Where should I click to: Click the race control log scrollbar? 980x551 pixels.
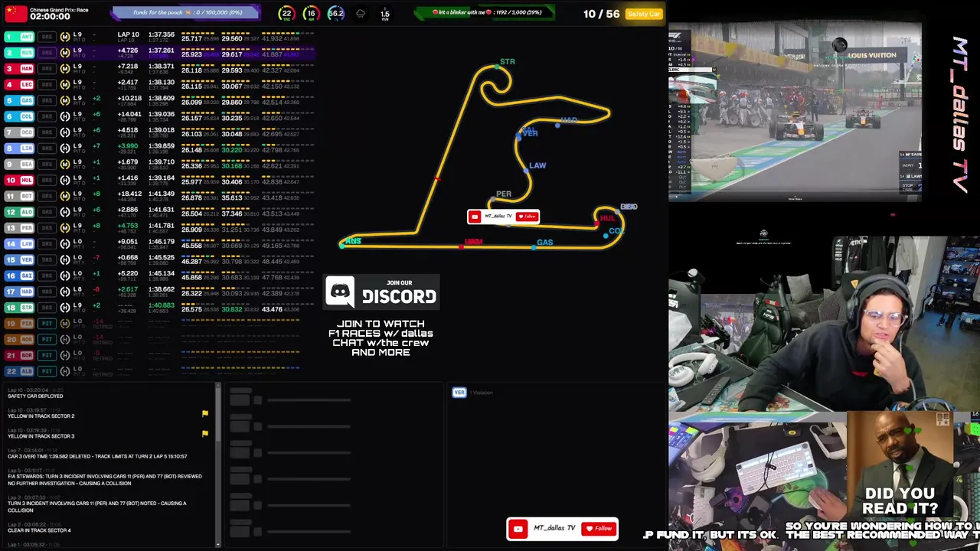(218, 465)
